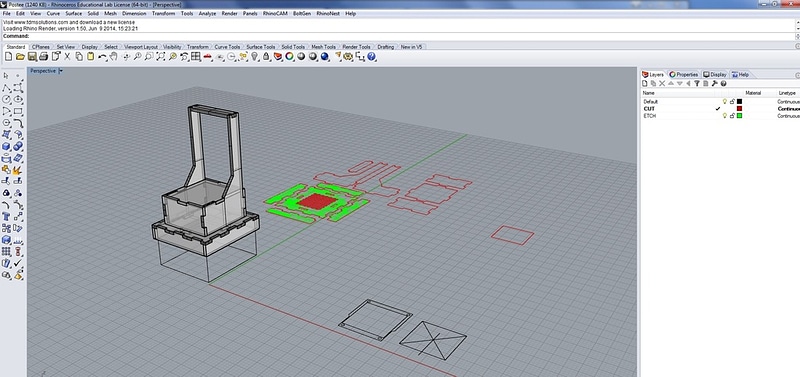Image resolution: width=800 pixels, height=377 pixels.
Task: Click the Explode icon in left sidebar
Action: (18, 170)
